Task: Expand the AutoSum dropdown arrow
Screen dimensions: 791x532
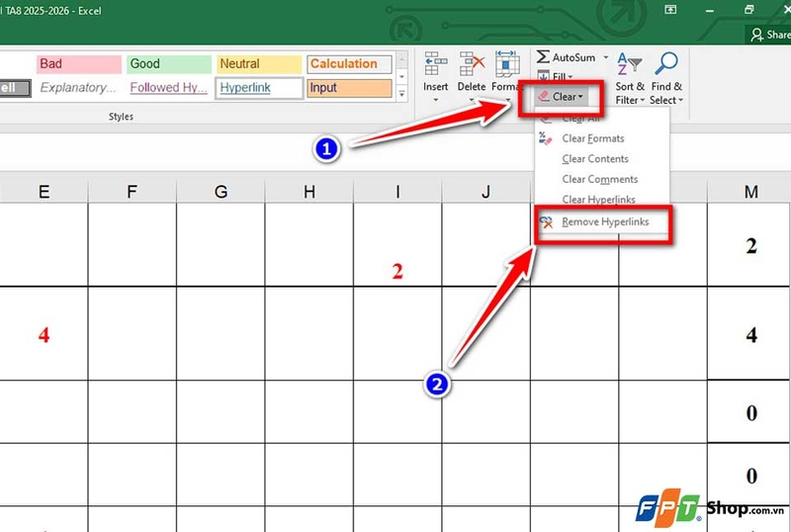Action: [606, 57]
